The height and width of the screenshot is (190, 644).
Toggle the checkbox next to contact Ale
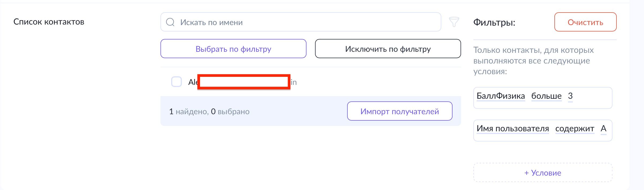pyautogui.click(x=177, y=82)
